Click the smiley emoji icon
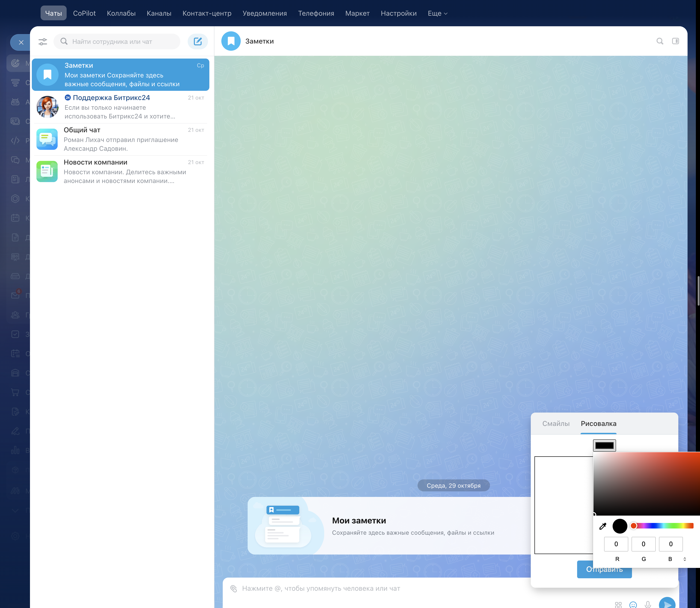Viewport: 700px width, 608px height. [633, 604]
